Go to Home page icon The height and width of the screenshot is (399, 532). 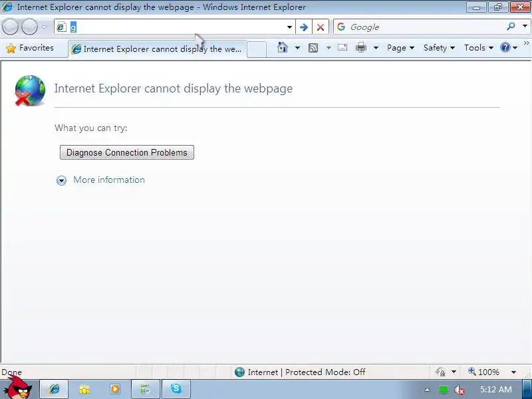282,47
